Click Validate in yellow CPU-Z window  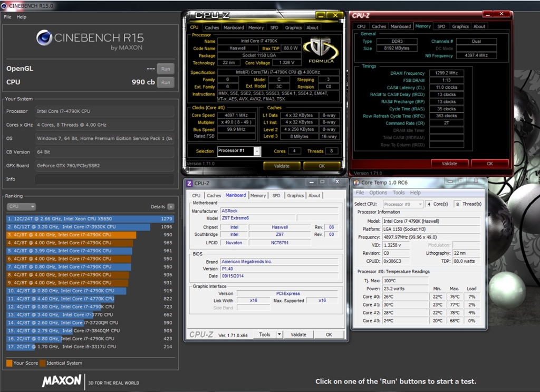click(x=282, y=166)
